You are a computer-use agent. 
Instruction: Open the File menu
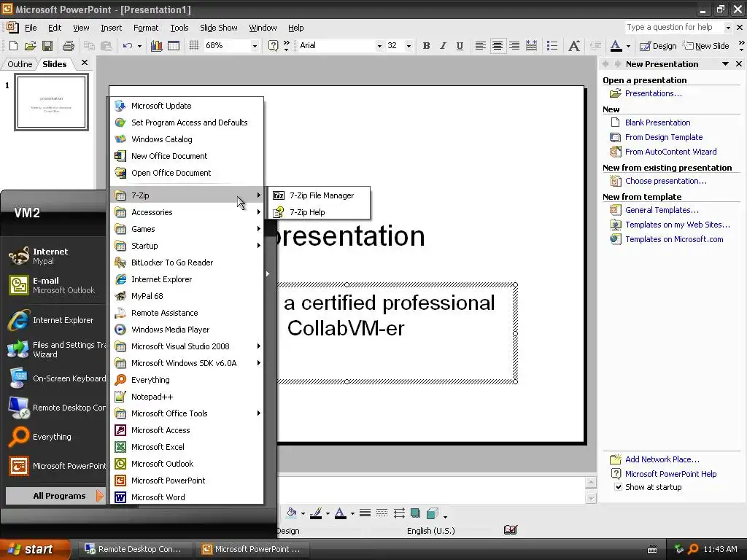[x=31, y=28]
